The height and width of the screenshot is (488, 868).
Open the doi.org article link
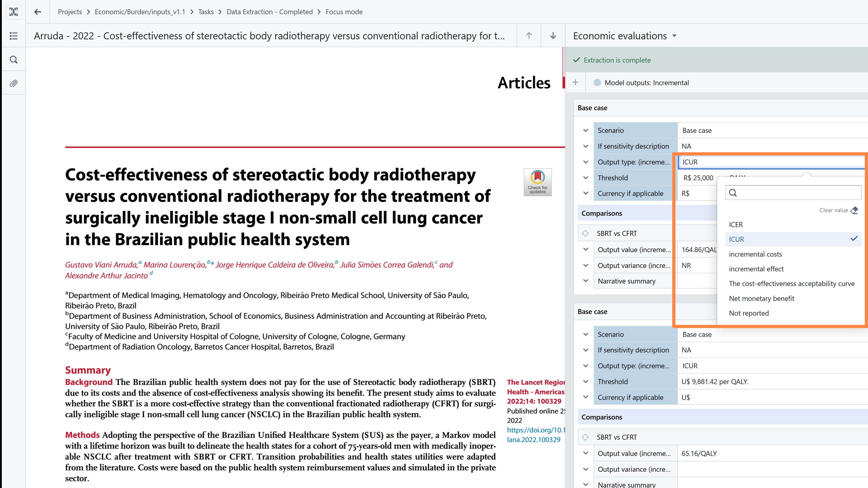[536, 435]
